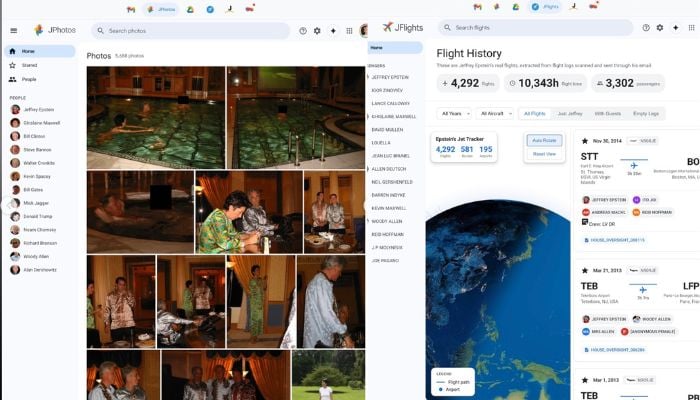Screen dimensions: 700x400
Task: Open the blue JFlights icon above JPhotos
Action: (x=210, y=9)
